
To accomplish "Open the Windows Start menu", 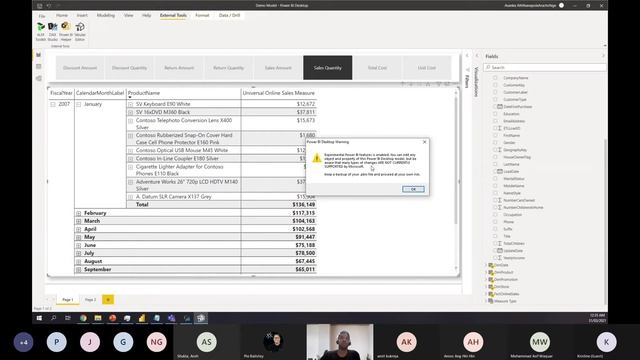I will [39, 318].
